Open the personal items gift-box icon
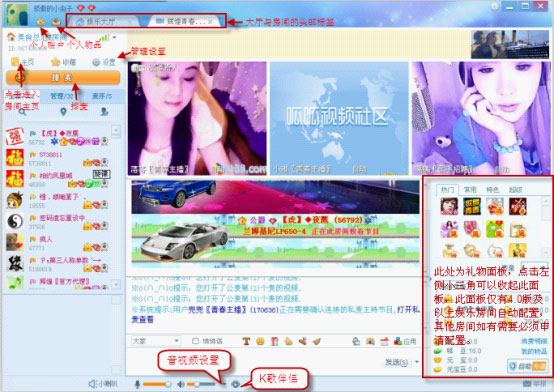 pos(56,22)
